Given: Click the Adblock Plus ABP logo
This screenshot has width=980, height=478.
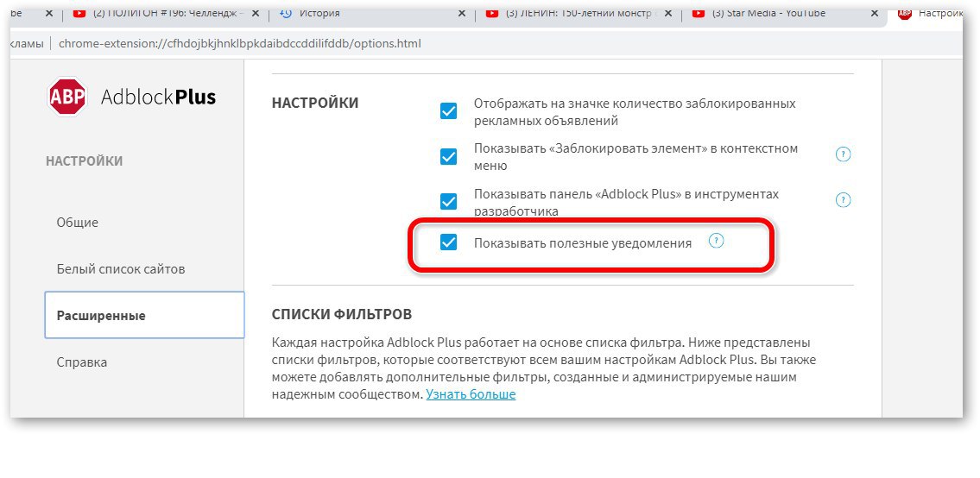Looking at the screenshot, I should point(66,97).
